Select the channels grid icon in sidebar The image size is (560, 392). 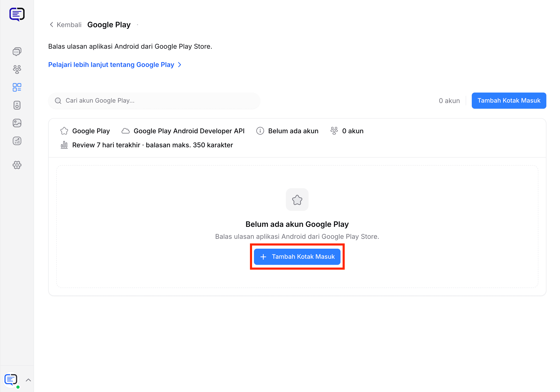(17, 87)
